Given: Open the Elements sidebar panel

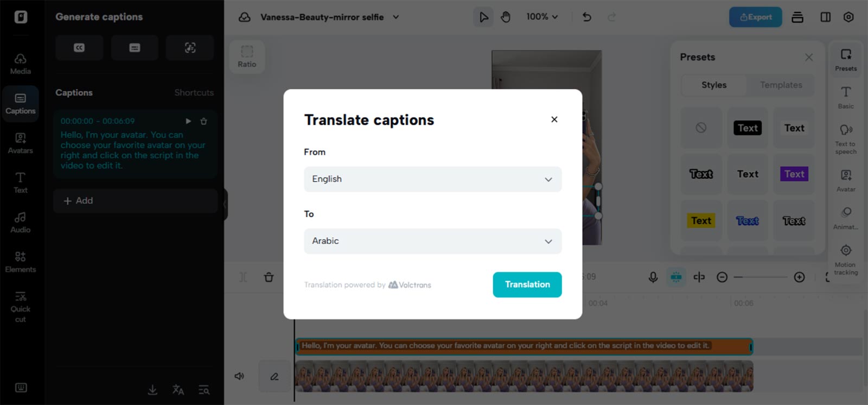Looking at the screenshot, I should pyautogui.click(x=20, y=262).
